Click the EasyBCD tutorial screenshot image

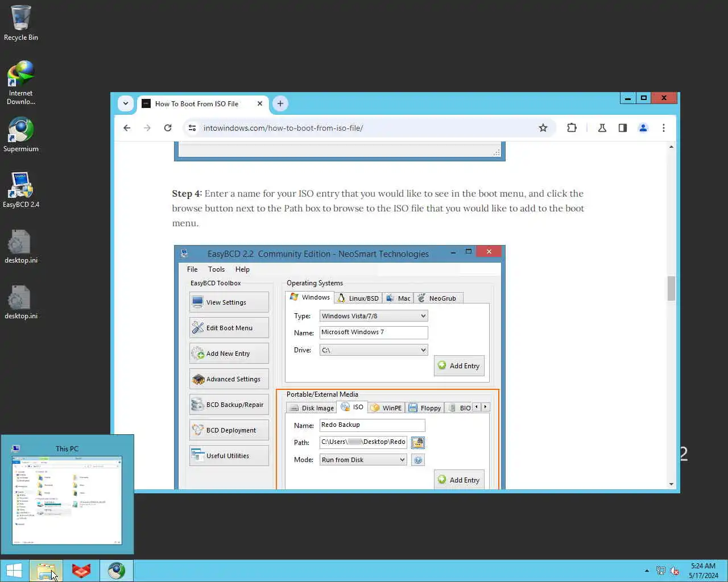tap(340, 367)
